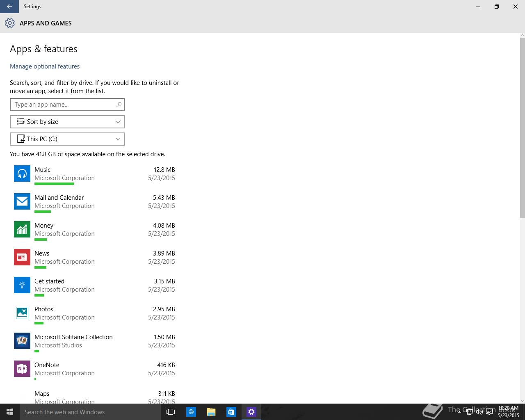
Task: Click the 2.95 MB size value
Action: [x=164, y=309]
